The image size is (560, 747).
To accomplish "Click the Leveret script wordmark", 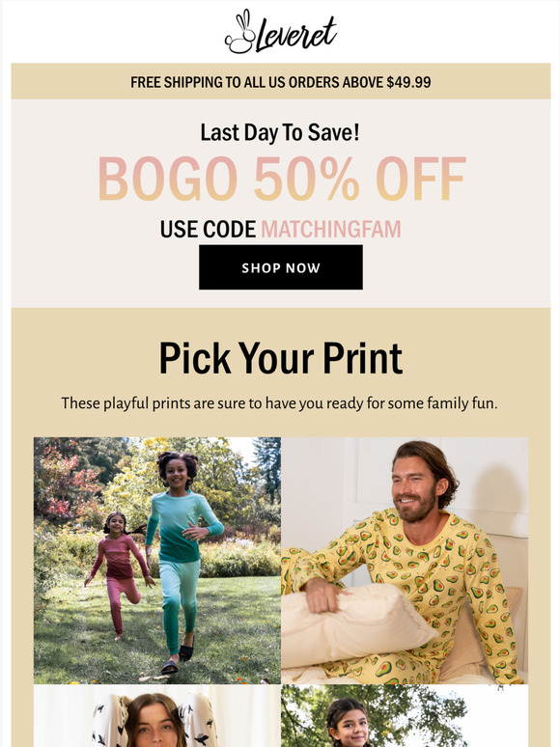I will [x=296, y=35].
